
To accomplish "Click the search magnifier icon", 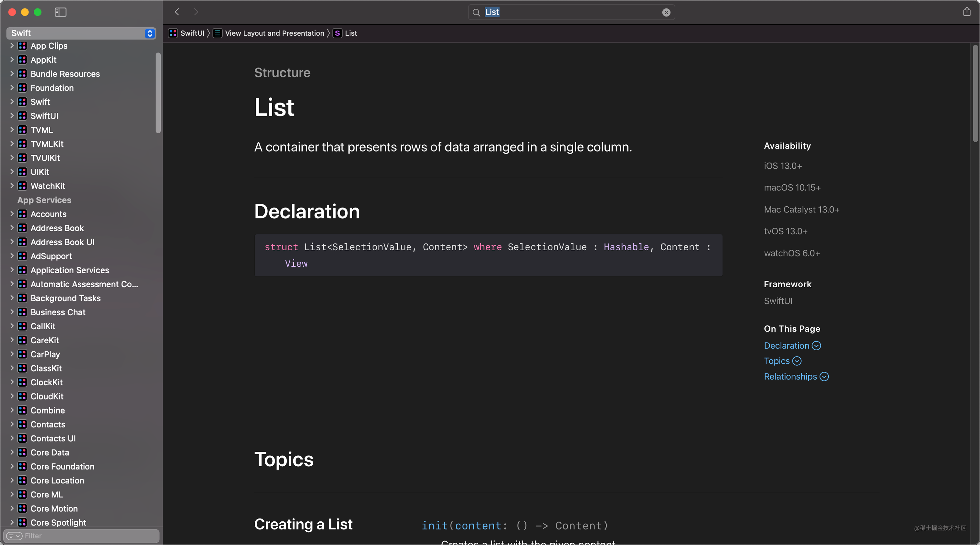I will pos(476,13).
